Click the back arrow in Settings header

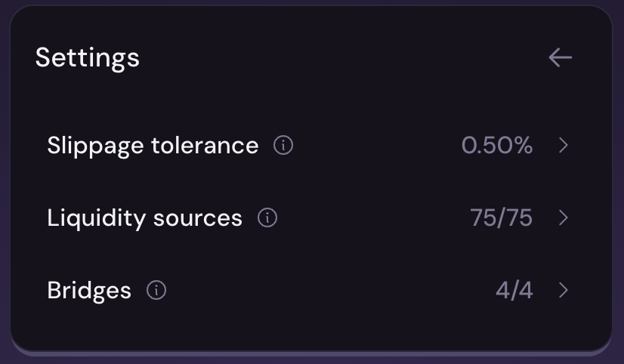click(560, 57)
